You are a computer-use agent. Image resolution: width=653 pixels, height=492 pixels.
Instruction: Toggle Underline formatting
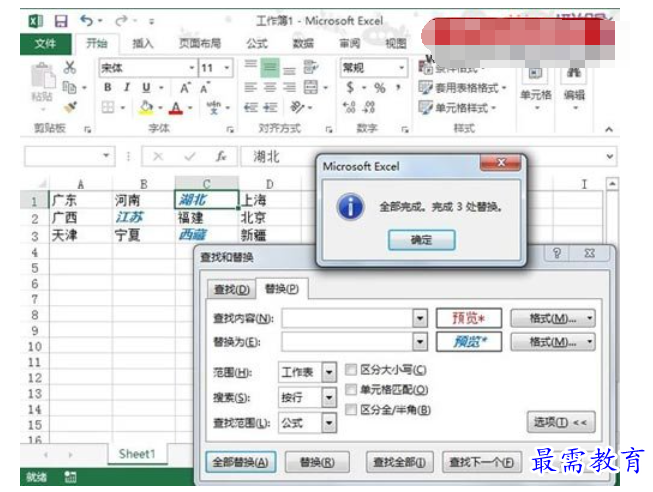click(146, 87)
